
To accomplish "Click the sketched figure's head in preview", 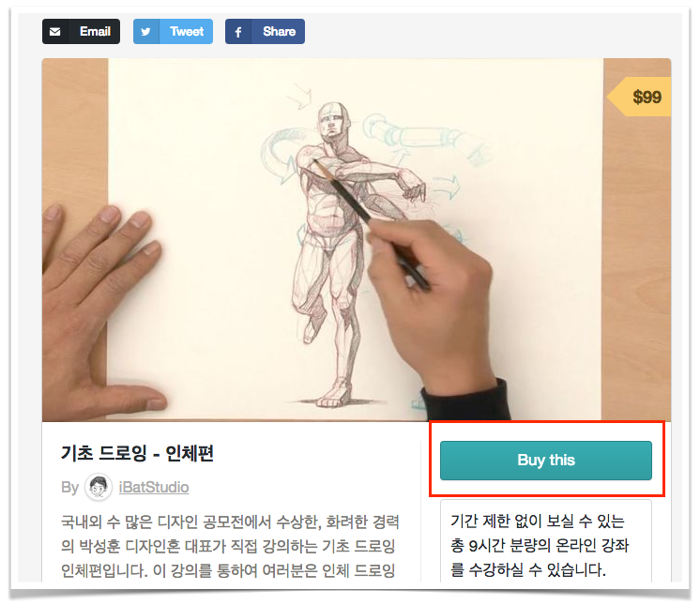I will (333, 121).
